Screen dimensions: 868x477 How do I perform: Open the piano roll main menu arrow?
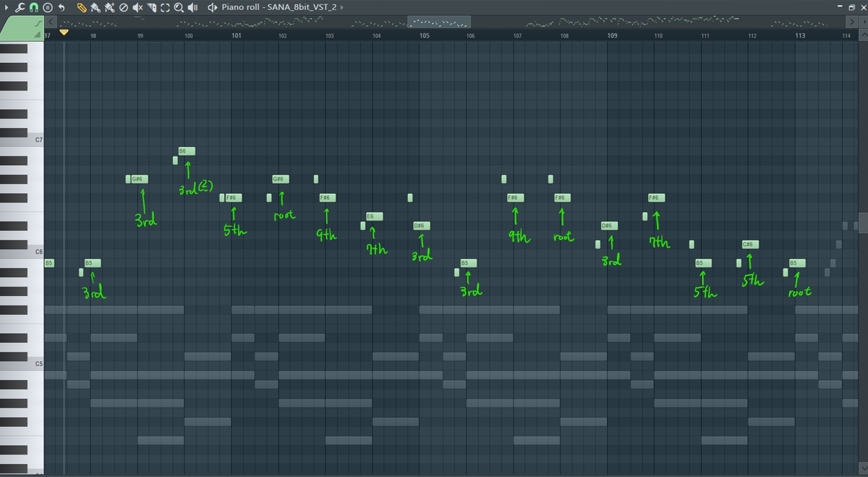7,7
